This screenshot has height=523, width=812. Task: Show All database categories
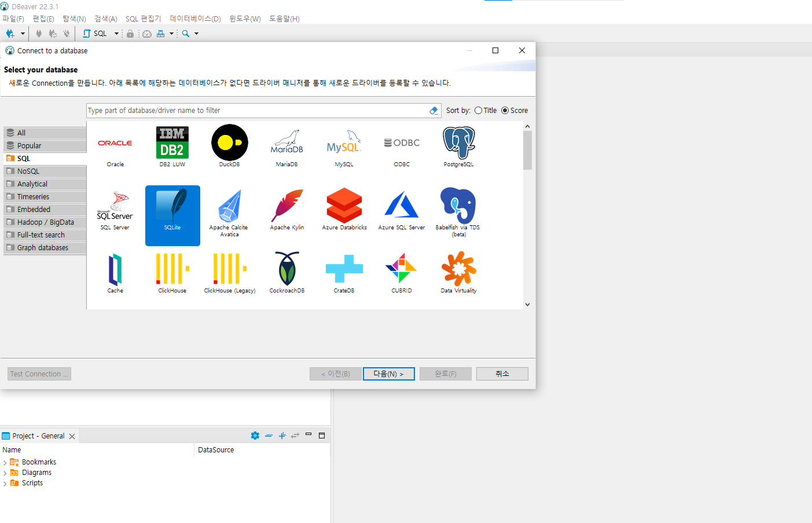tap(45, 133)
